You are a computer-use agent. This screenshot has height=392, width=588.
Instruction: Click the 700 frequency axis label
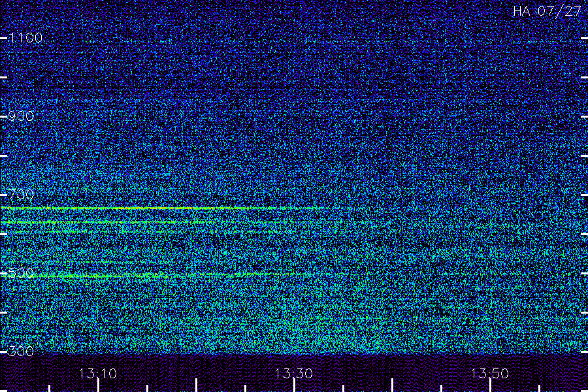(x=21, y=195)
